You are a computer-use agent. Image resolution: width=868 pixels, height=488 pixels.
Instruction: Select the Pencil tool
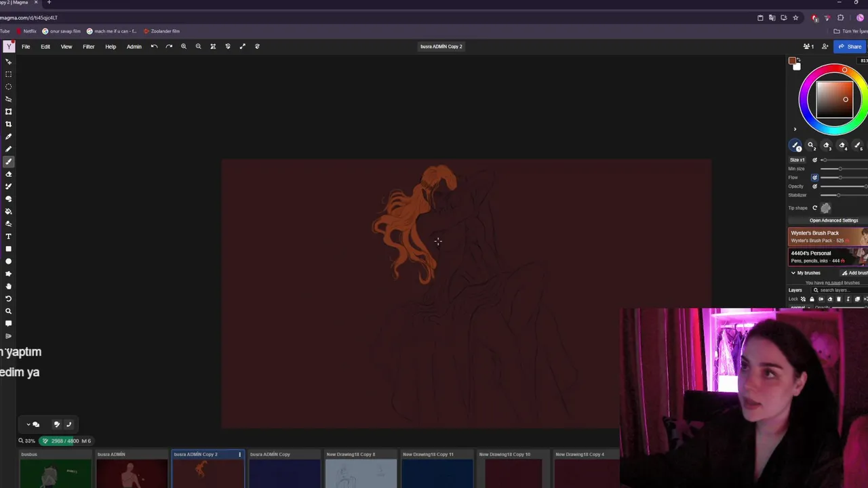pyautogui.click(x=9, y=149)
